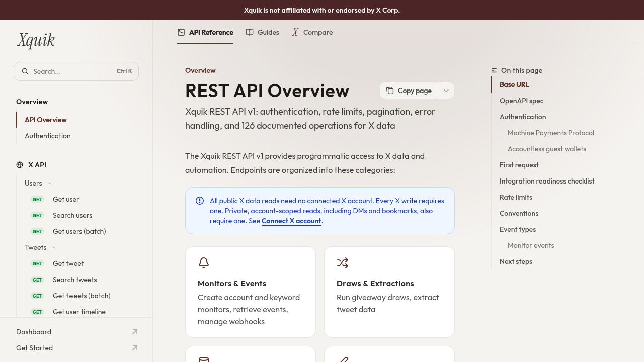Click the Overview breadcrumb above the title

tap(200, 70)
